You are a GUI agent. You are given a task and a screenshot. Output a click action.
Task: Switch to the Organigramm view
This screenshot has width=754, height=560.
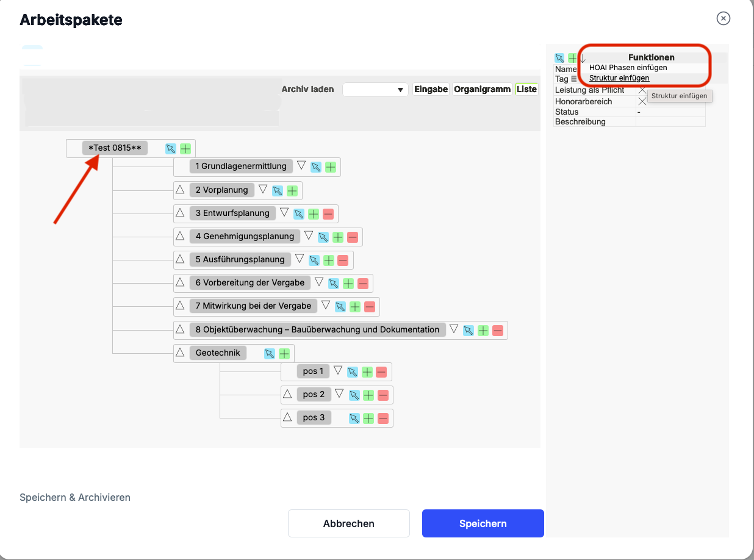click(x=482, y=90)
